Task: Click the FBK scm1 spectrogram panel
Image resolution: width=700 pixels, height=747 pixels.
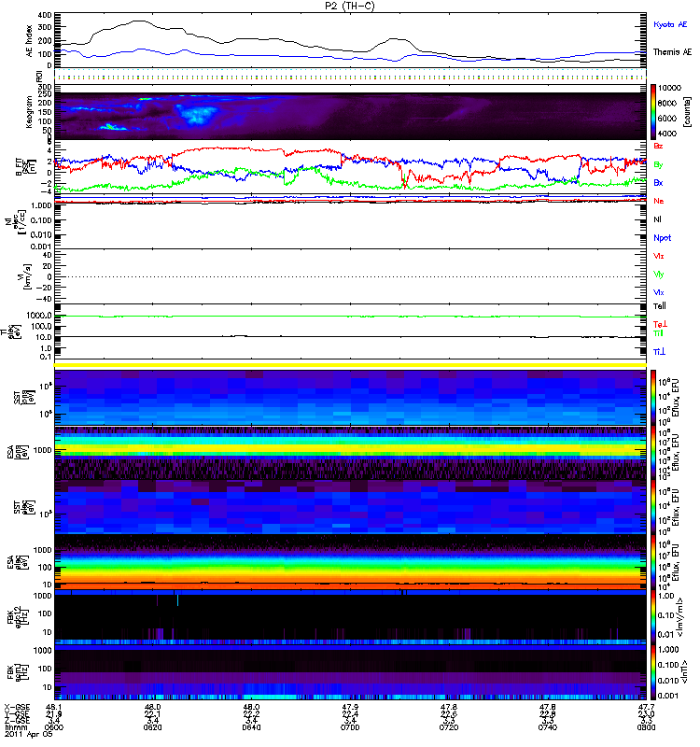Action: [x=350, y=671]
